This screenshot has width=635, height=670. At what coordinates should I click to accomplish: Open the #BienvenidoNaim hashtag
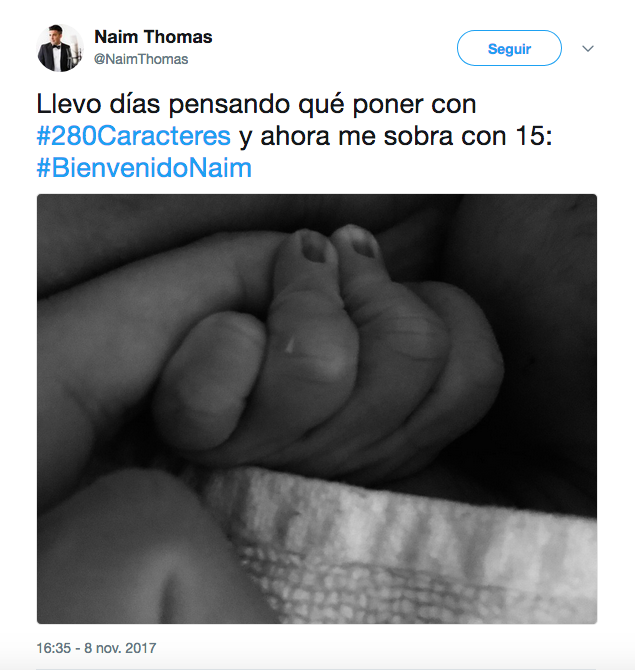144,167
